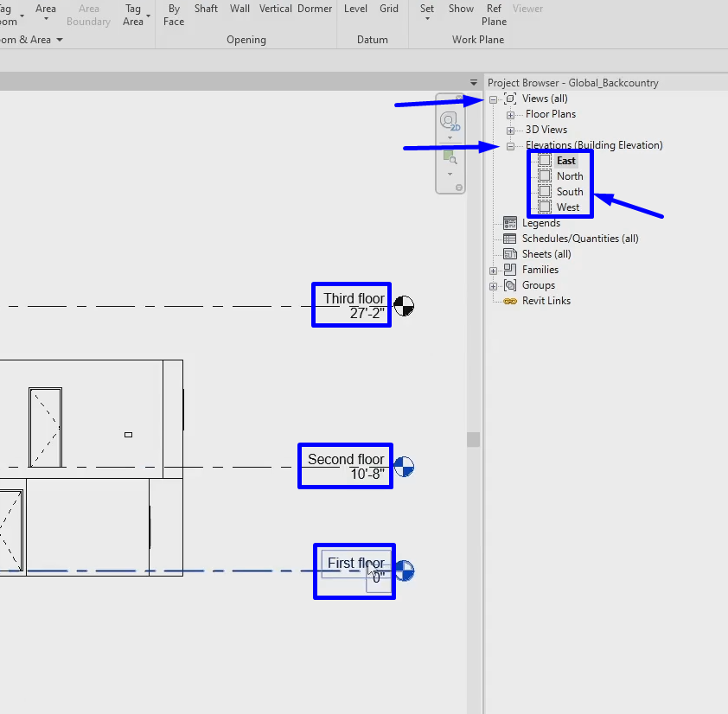Screen dimensions: 728x714
Task: Open the 2D steering wheel on the navigation bar
Action: click(x=450, y=122)
